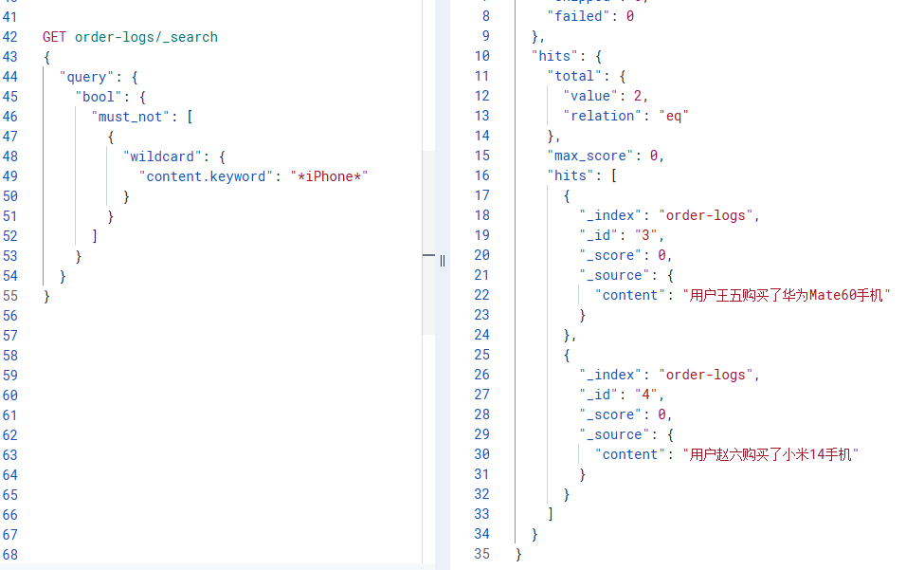
Task: Click line number 35 in the response gutter
Action: [482, 554]
